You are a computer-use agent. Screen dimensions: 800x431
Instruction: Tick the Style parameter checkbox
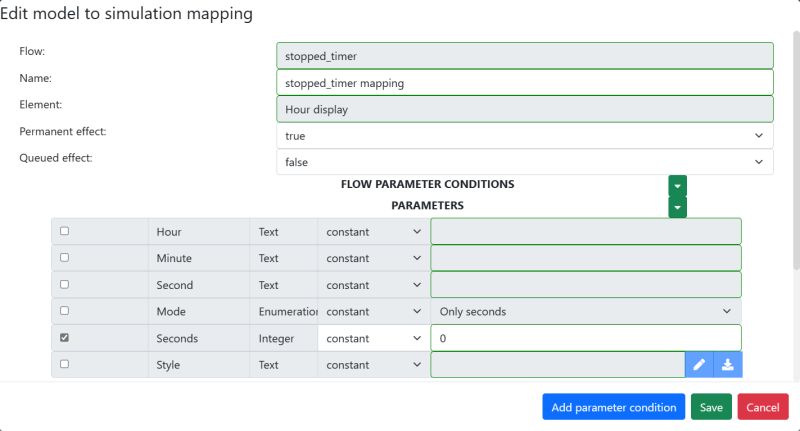tap(65, 364)
